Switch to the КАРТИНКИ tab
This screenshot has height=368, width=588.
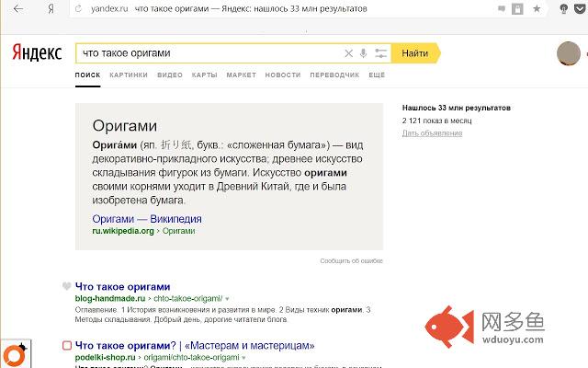pyautogui.click(x=129, y=75)
